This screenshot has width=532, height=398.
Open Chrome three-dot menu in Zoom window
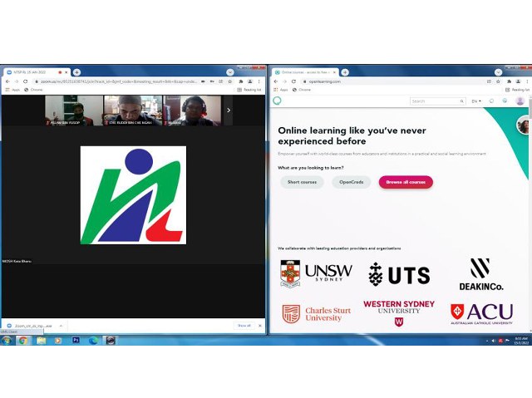point(259,81)
